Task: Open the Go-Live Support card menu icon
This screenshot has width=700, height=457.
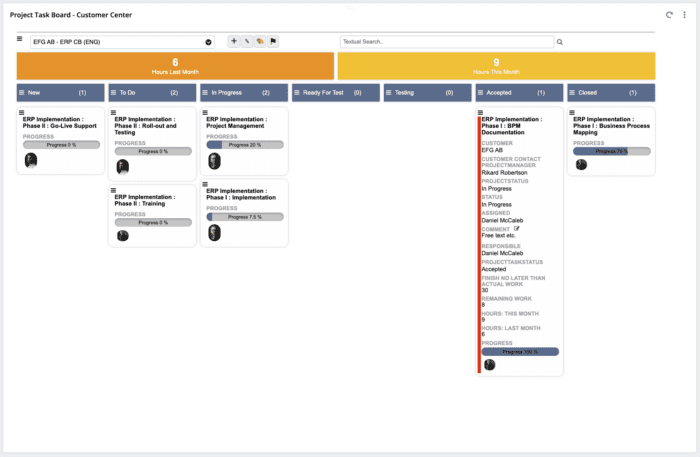Action: 21,112
